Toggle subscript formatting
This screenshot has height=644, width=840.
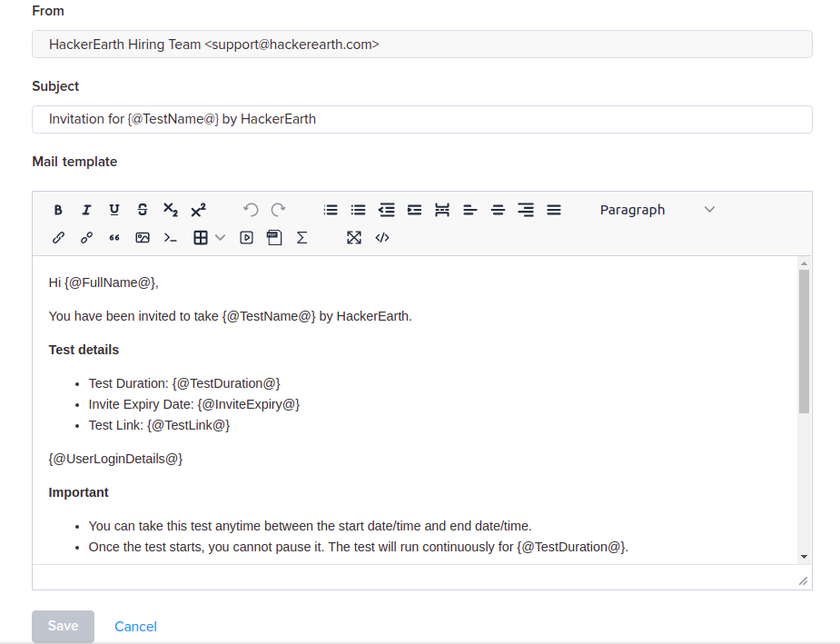[171, 210]
